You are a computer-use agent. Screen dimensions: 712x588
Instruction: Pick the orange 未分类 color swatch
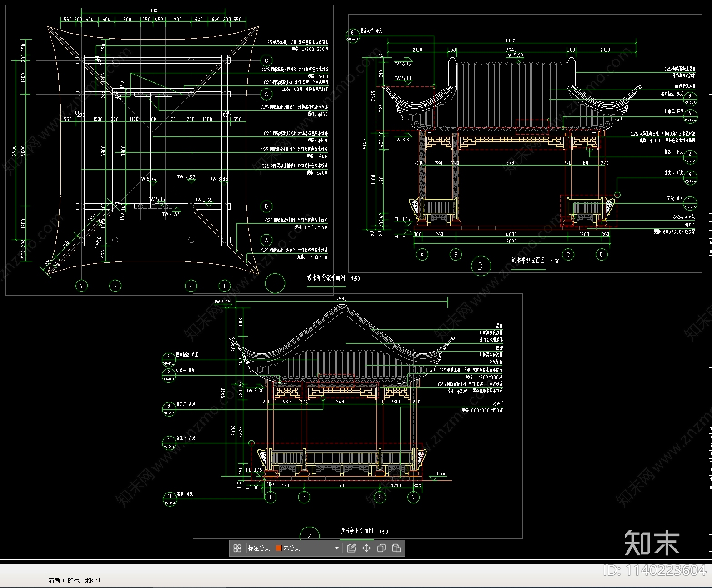(279, 548)
